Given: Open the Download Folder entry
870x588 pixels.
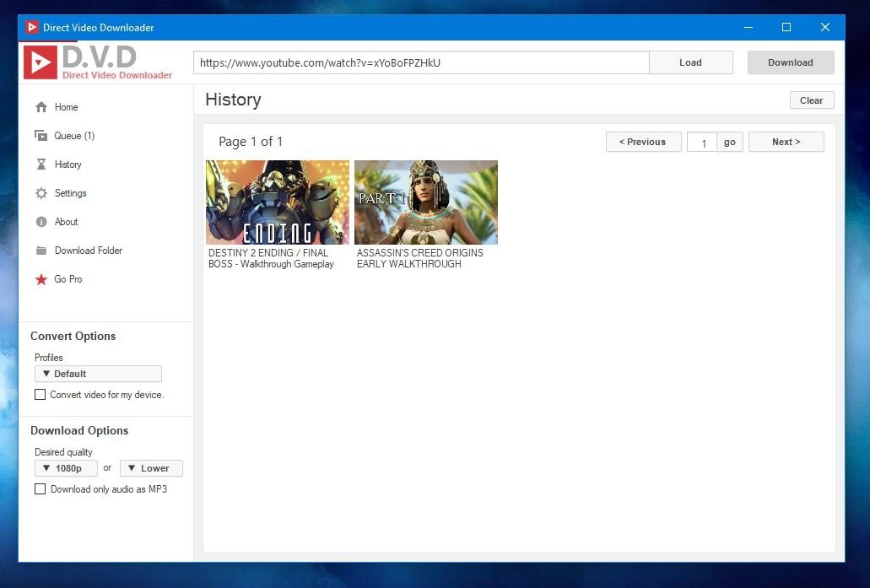Looking at the screenshot, I should tap(89, 251).
